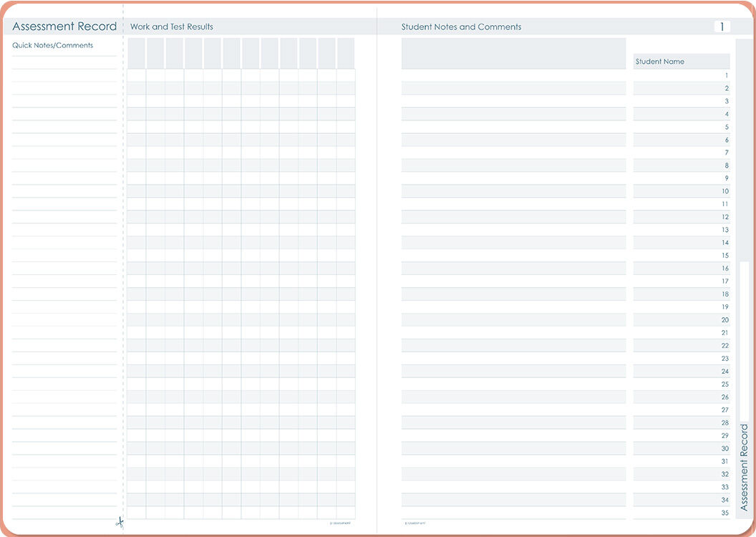
Task: Click the comments row beside student 2
Action: pyautogui.click(x=513, y=88)
